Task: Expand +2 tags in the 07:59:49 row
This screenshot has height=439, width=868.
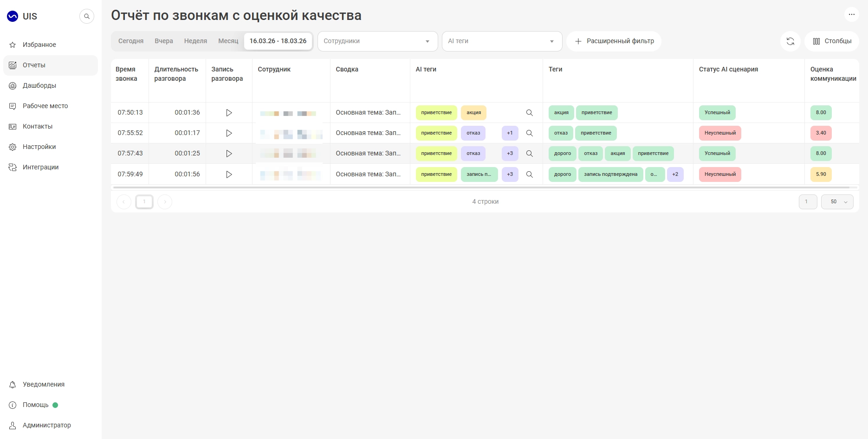Action: pos(675,174)
